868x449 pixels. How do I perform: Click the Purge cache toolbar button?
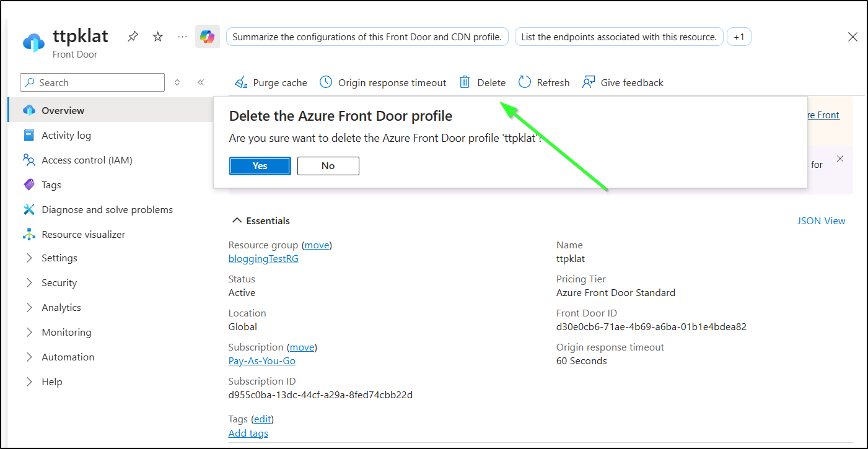coord(271,83)
